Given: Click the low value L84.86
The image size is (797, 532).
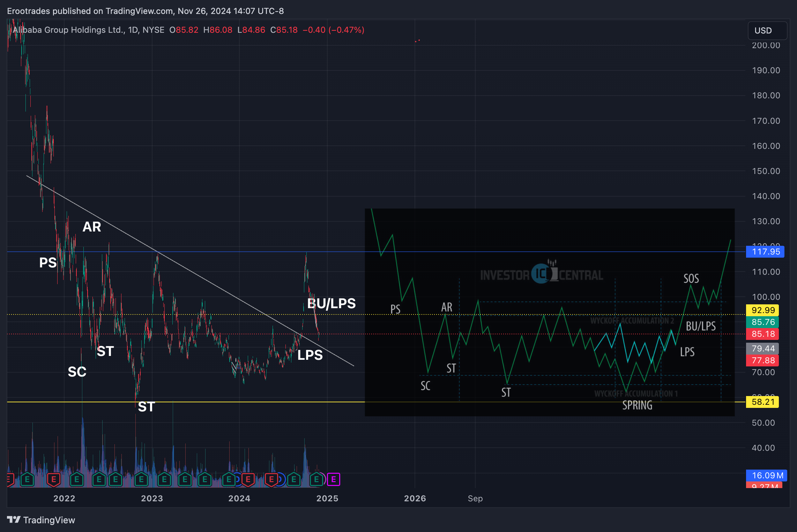Looking at the screenshot, I should click(251, 30).
